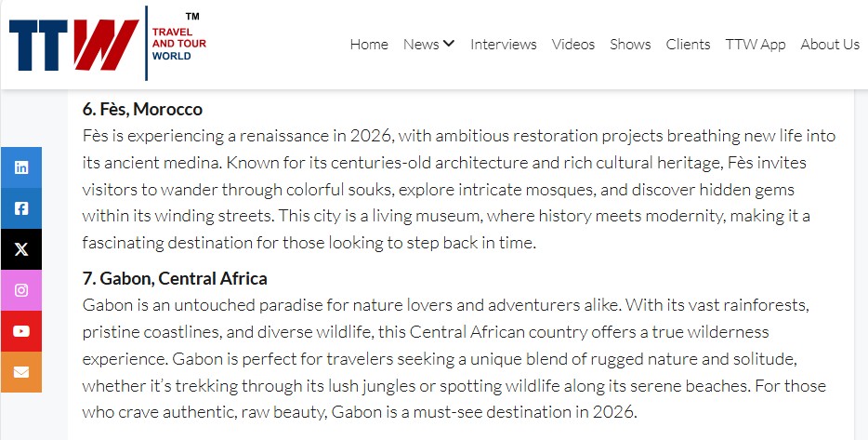Share the article via email icon
Screen dimensions: 868x440
coord(20,372)
